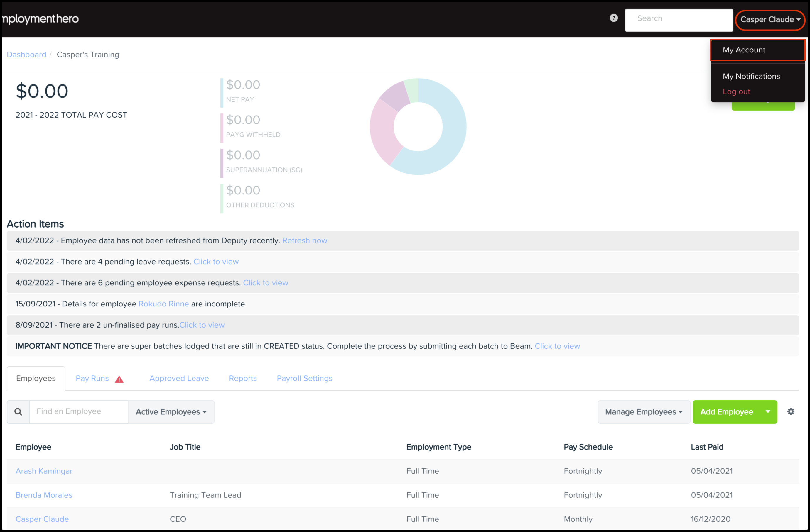Click the Pay Runs warning triangle icon
Screen dimensions: 810x532
tap(119, 379)
